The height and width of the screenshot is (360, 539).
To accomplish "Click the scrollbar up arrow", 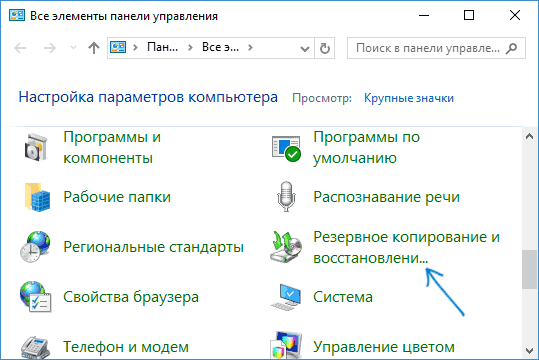I will pos(529,137).
